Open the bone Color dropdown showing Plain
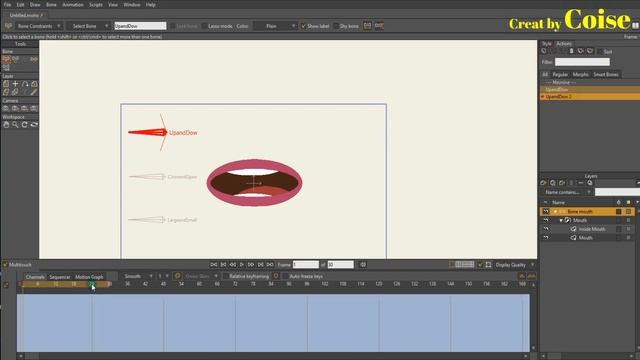Viewport: 640px width, 360px height. 275,26
